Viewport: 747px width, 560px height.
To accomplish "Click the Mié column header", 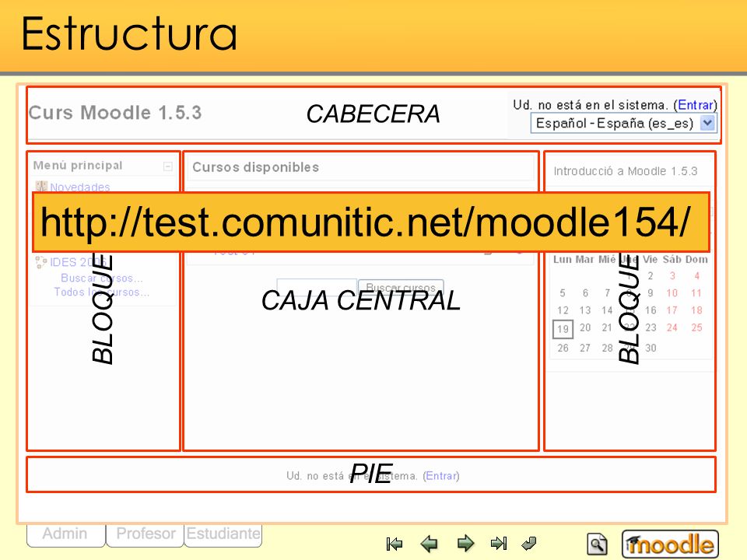I will tap(607, 260).
